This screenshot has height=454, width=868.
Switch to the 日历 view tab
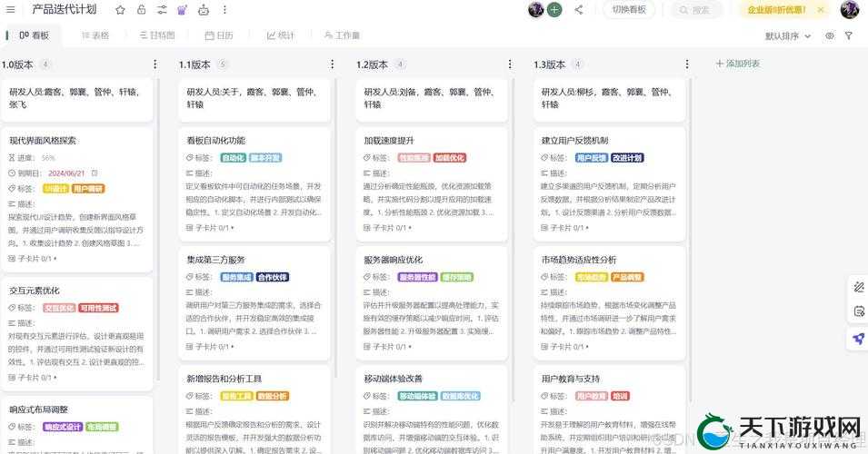(219, 35)
